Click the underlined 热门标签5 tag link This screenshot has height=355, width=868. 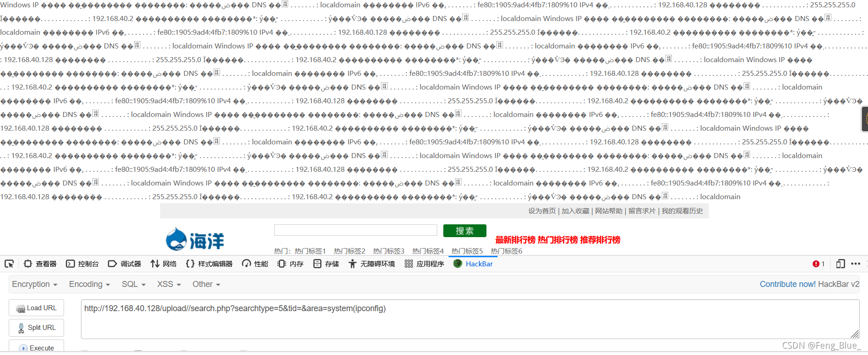(467, 251)
